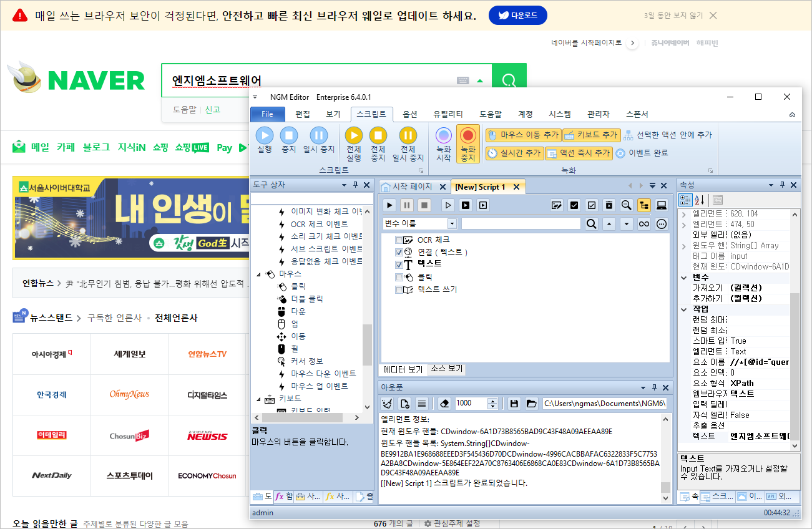The image size is (812, 529).
Task: Click 이벤트 완료 in the ribbon
Action: (x=642, y=153)
